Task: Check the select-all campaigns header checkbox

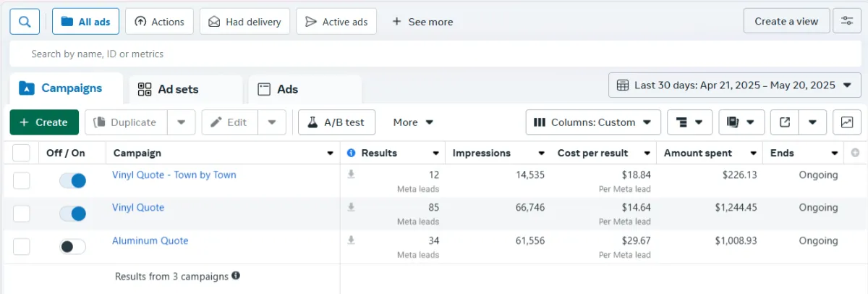Action: (22, 153)
